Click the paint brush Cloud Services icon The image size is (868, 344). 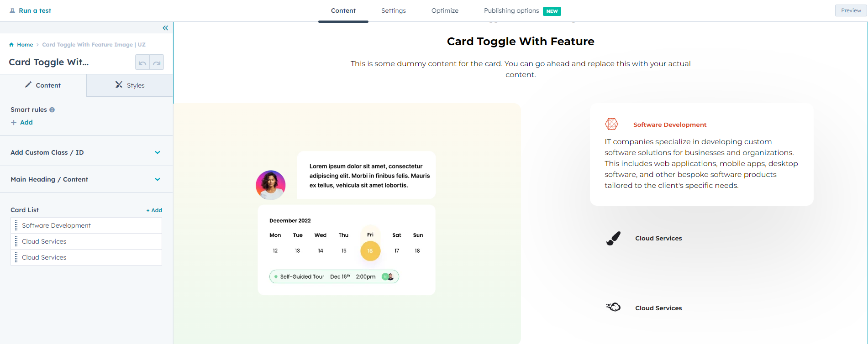click(613, 238)
